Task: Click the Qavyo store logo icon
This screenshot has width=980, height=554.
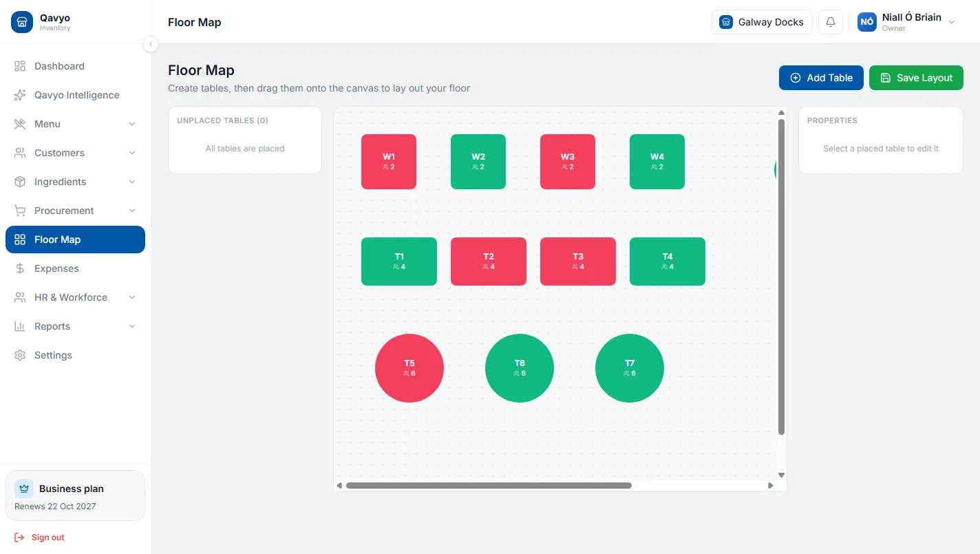Action: pos(22,22)
